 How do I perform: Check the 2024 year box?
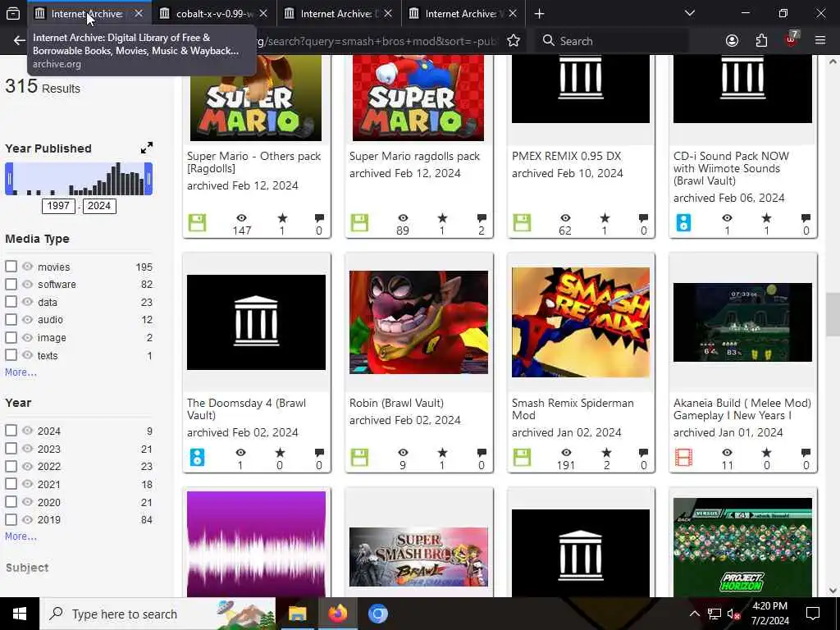click(x=11, y=431)
